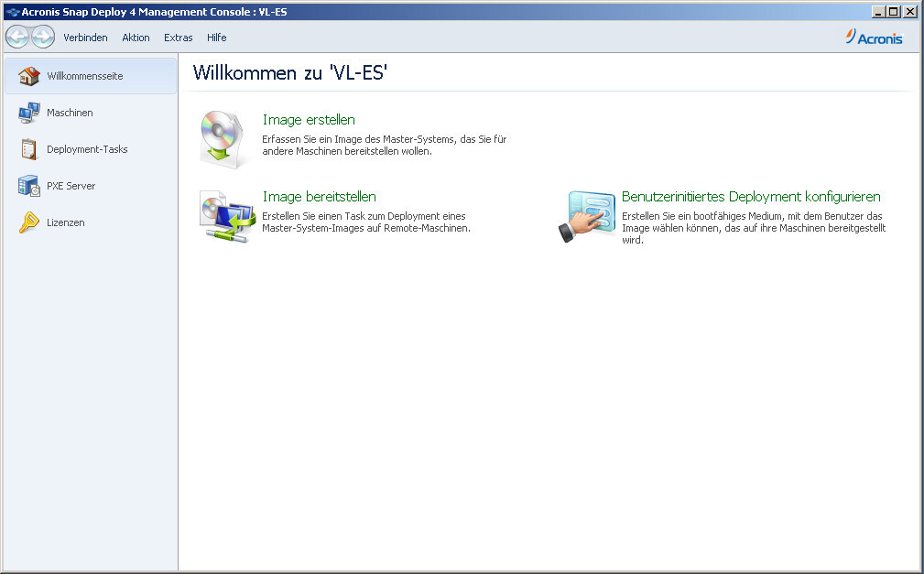Click the Maschinen computers icon in sidebar
Screen dimensions: 924x574
(29, 113)
